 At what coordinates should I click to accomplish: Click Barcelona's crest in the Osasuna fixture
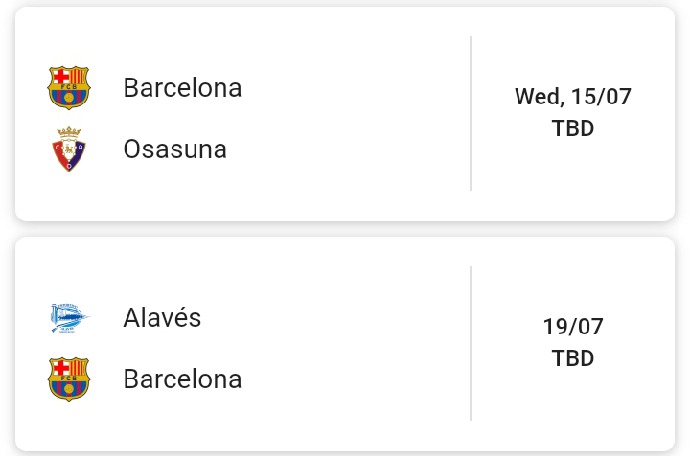pos(69,87)
